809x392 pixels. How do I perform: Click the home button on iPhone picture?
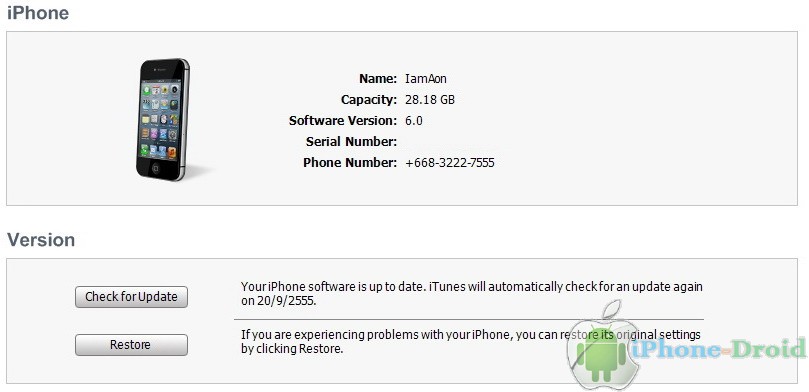pos(156,168)
